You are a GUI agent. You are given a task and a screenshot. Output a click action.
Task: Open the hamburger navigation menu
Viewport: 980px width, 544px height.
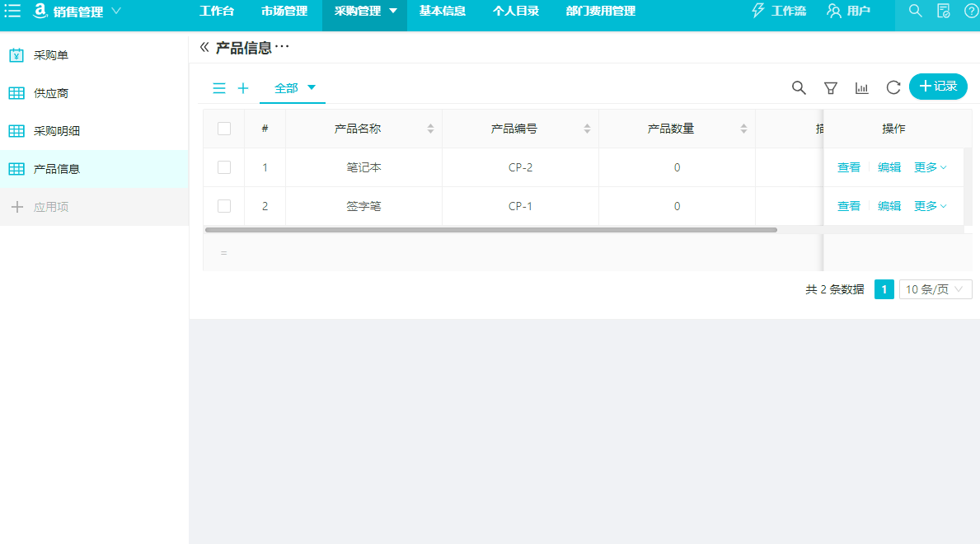click(x=12, y=11)
